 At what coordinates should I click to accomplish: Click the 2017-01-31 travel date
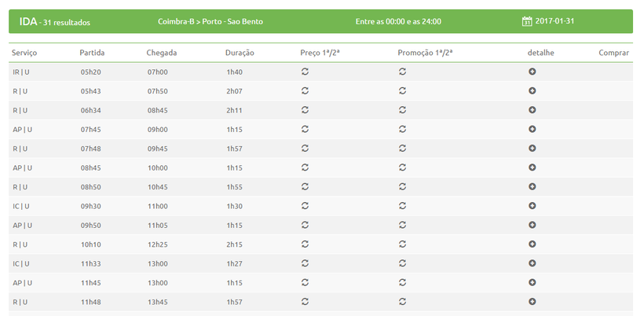(x=554, y=21)
